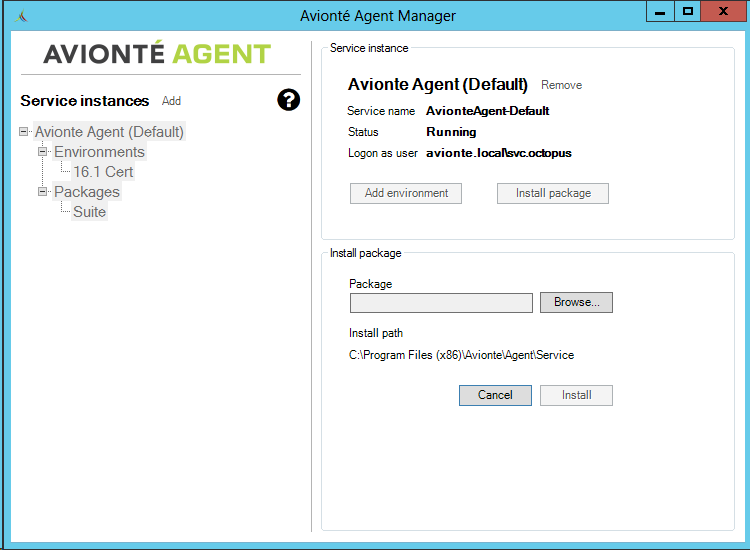The image size is (750, 550).
Task: Open the help question mark icon
Action: pos(288,100)
